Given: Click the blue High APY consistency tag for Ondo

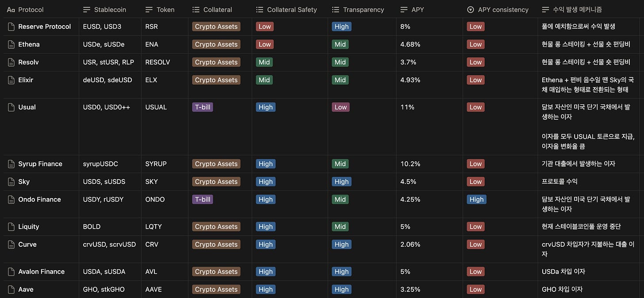Looking at the screenshot, I should tap(476, 199).
